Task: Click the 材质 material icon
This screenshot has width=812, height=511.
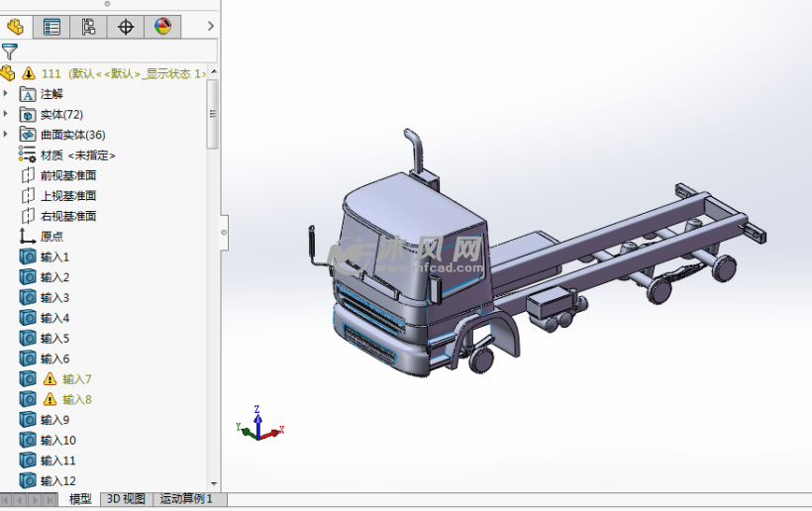Action: point(28,154)
